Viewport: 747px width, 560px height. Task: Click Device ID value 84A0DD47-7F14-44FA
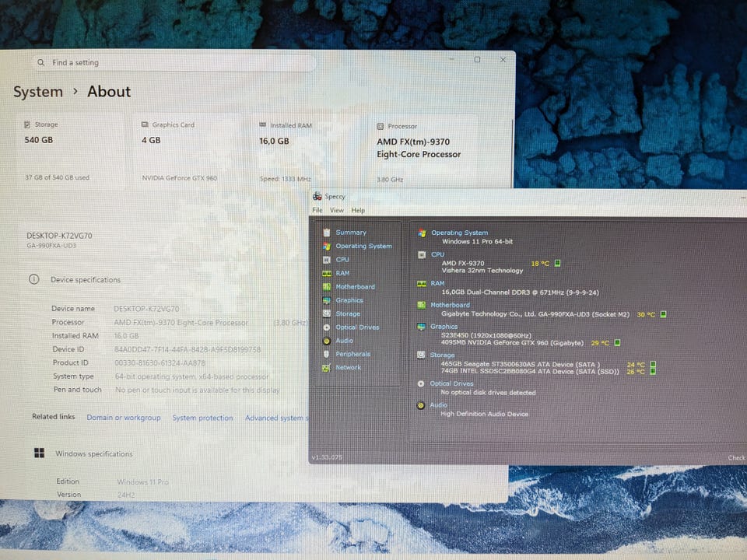coord(188,349)
